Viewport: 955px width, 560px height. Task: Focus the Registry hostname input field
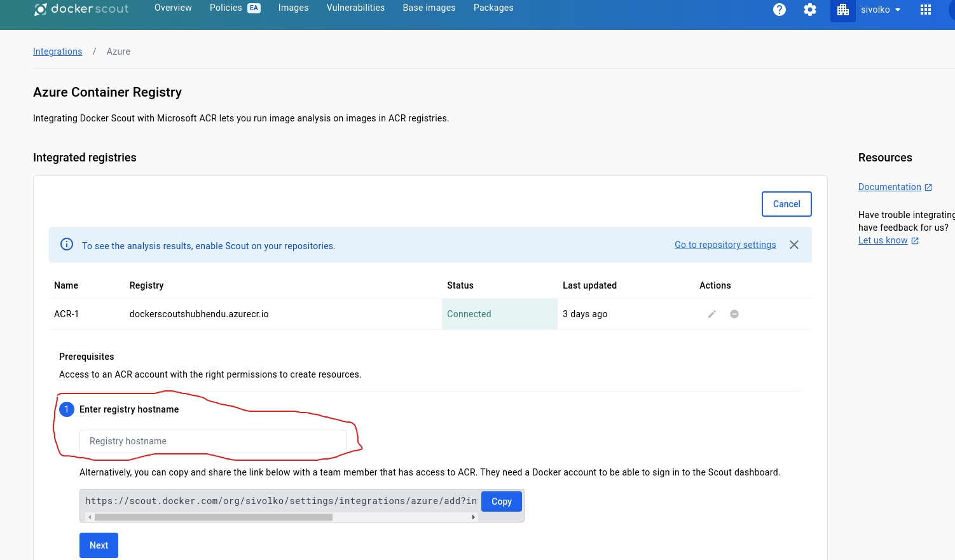[x=213, y=441]
